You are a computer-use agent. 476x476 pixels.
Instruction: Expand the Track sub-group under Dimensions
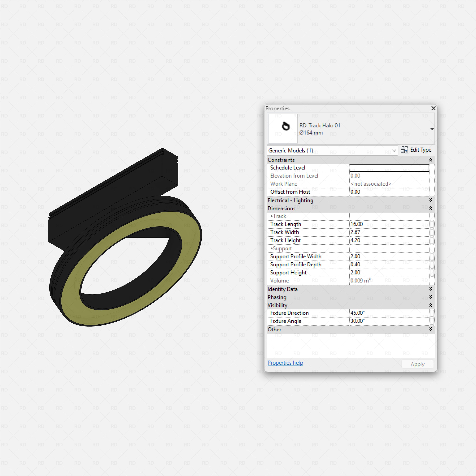point(272,216)
